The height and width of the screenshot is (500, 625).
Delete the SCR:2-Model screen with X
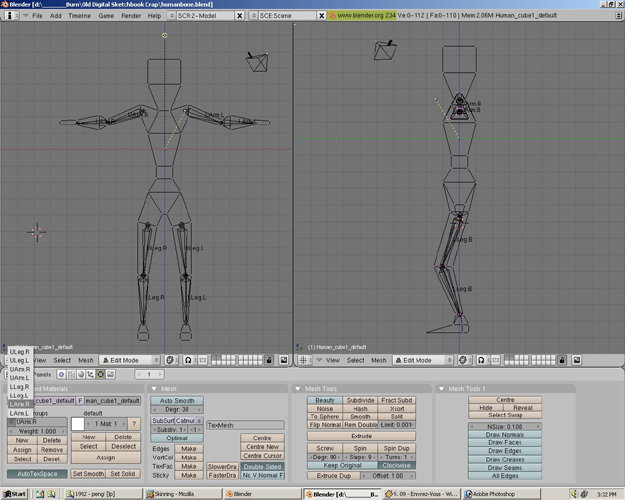tap(240, 16)
